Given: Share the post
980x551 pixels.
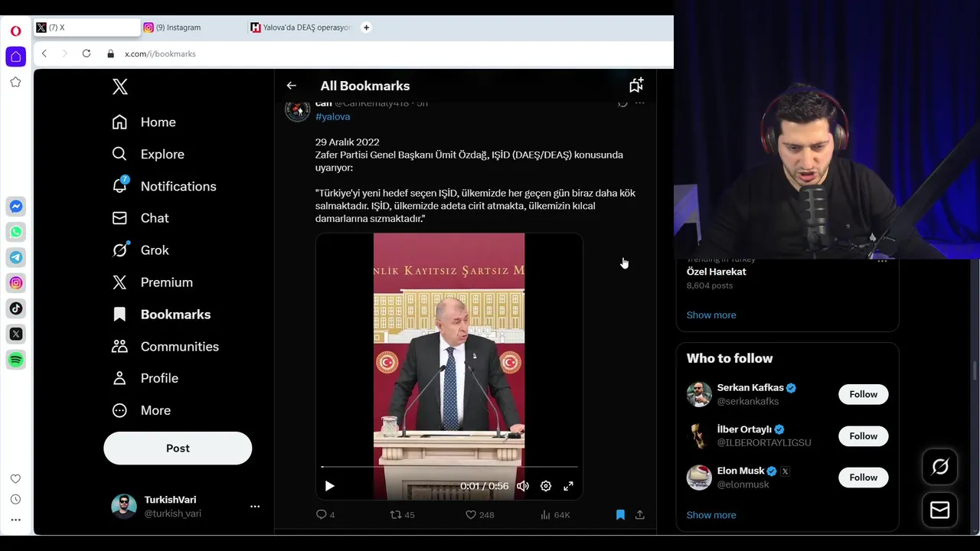Looking at the screenshot, I should click(x=640, y=515).
